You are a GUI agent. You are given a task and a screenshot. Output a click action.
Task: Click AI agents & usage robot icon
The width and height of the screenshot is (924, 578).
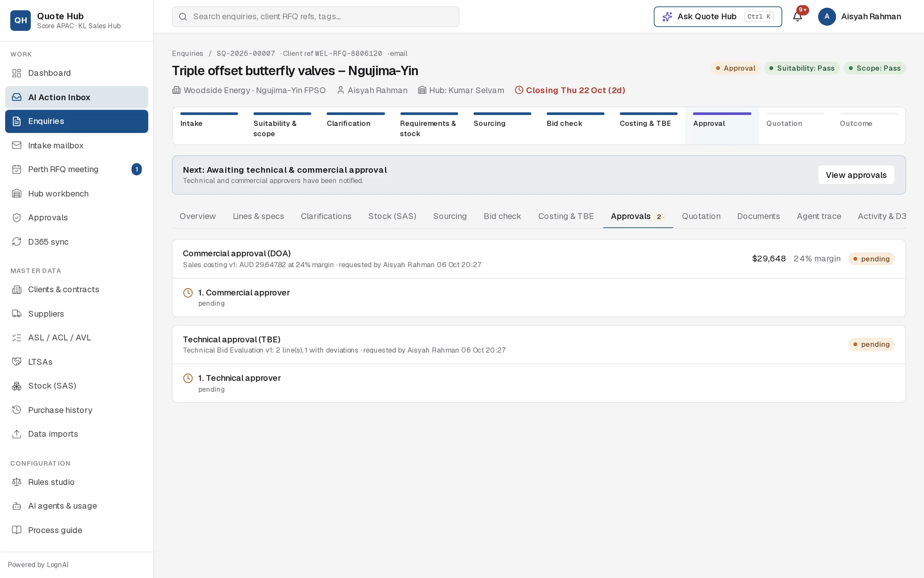[x=17, y=506]
